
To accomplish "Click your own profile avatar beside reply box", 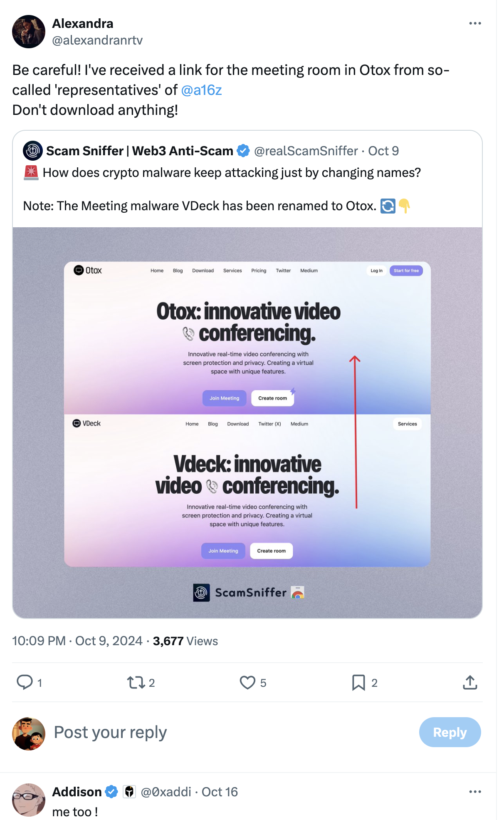I will click(x=29, y=733).
